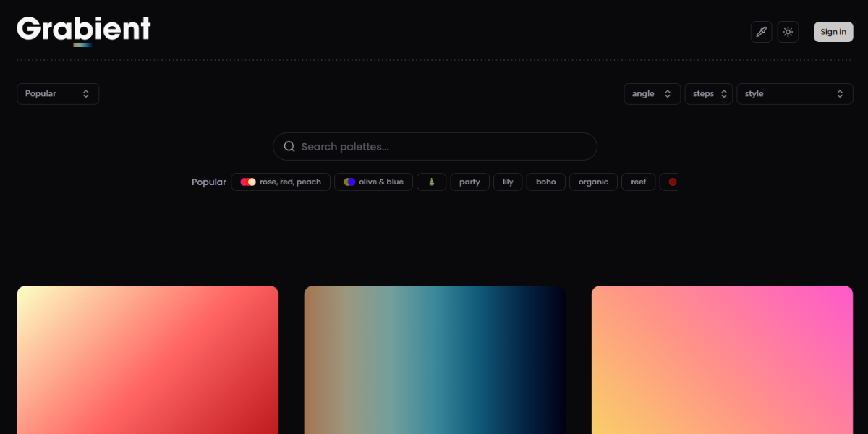Open the Popular sort dropdown
The width and height of the screenshot is (868, 434).
click(58, 94)
